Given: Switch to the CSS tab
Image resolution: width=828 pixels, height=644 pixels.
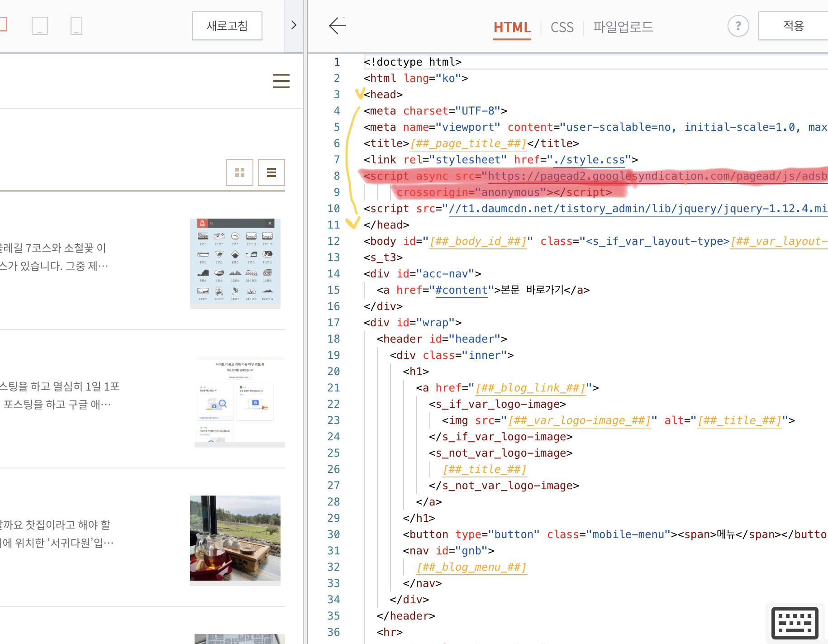Looking at the screenshot, I should click(x=562, y=28).
